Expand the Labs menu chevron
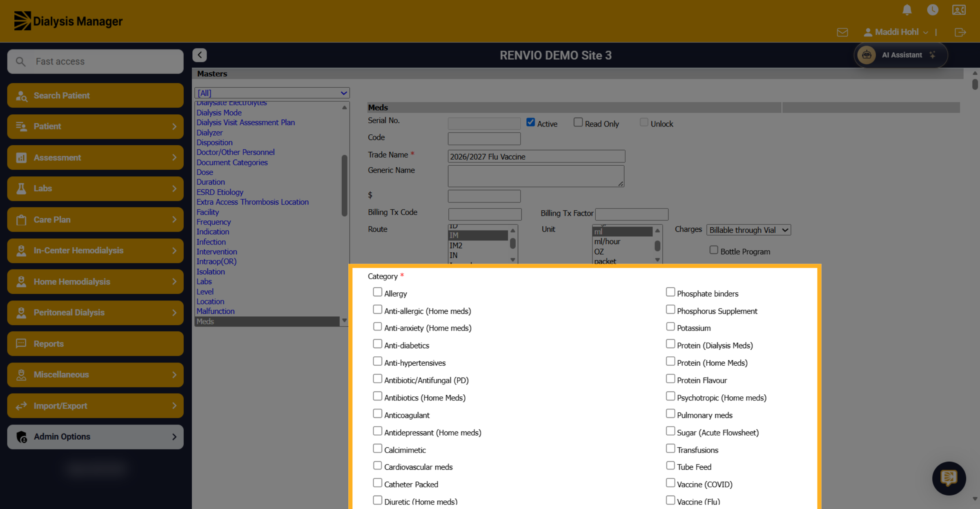Image resolution: width=980 pixels, height=509 pixels. [174, 189]
